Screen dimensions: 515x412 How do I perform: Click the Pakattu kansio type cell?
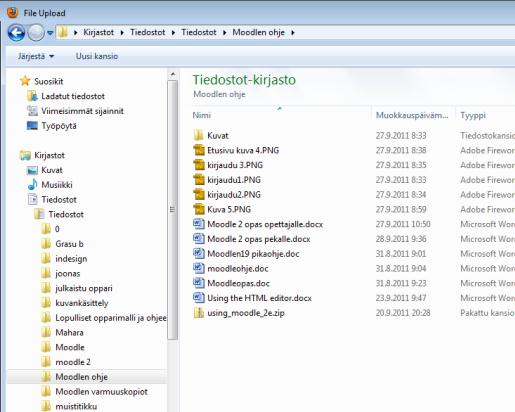(x=487, y=313)
